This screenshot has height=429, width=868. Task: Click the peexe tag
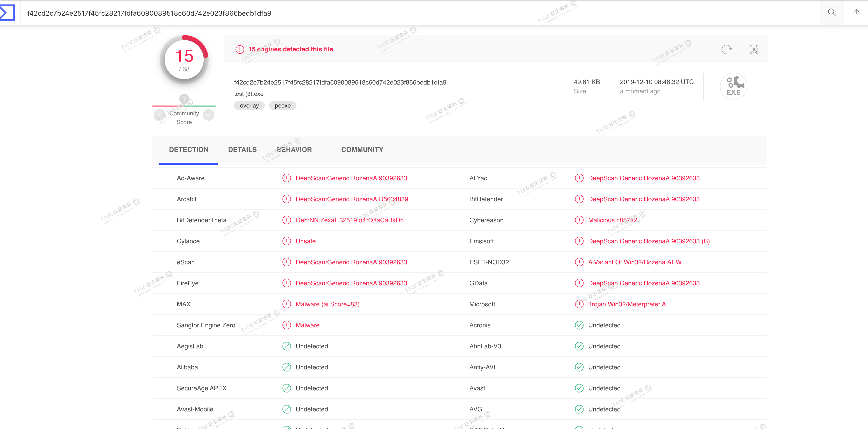[282, 106]
